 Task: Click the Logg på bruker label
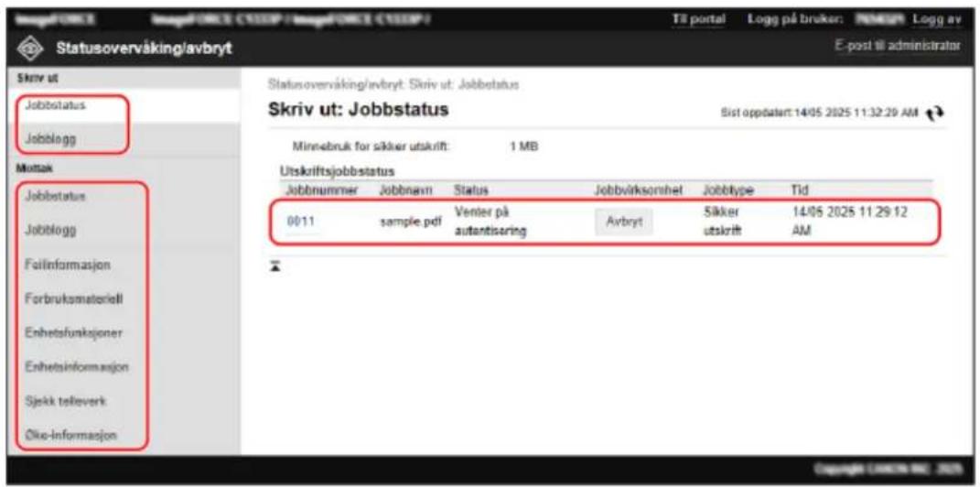796,19
